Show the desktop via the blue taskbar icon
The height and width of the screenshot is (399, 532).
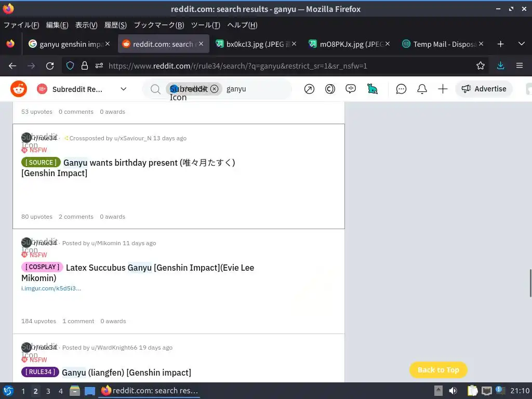click(x=89, y=391)
